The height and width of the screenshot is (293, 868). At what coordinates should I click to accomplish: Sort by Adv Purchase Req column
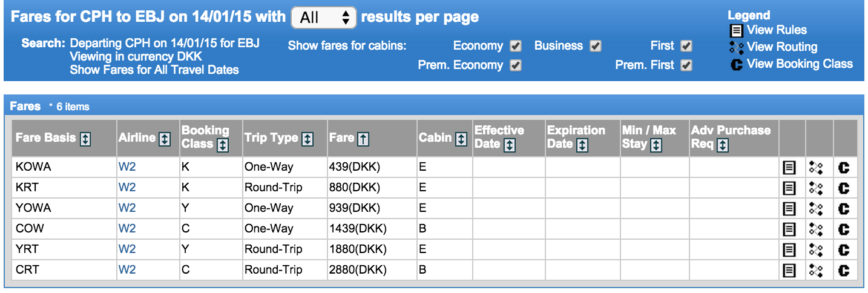pos(723,145)
